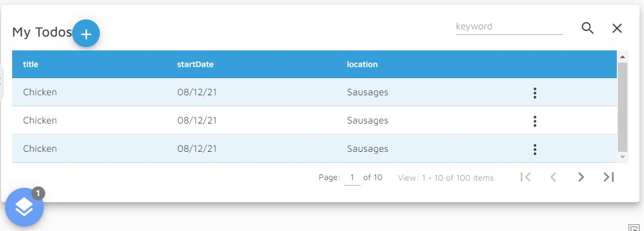
Task: Click the scrollbar up arrow
Action: pos(622,57)
